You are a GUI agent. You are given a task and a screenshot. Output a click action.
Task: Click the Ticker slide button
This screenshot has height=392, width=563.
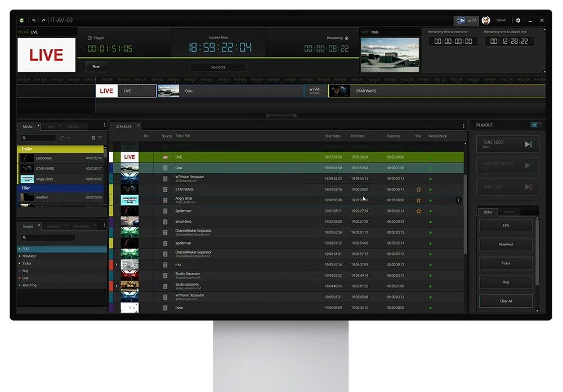(506, 263)
